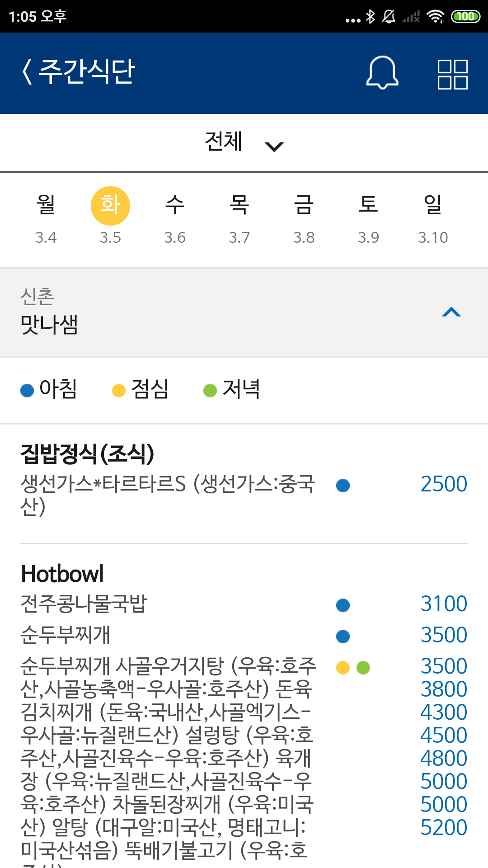Screen dimensions: 488x868
Task: Collapse the 맛나샘 section chevron
Action: 451,312
